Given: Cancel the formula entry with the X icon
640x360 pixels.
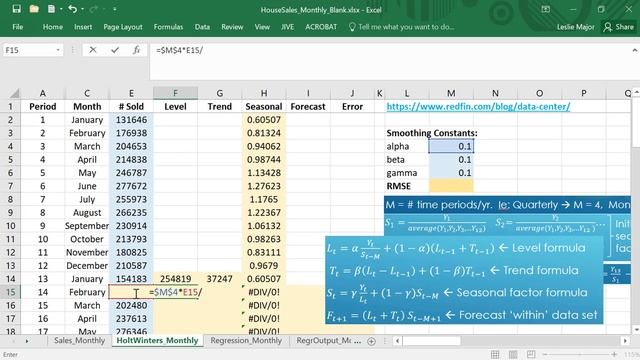Looking at the screenshot, I should click(x=93, y=50).
